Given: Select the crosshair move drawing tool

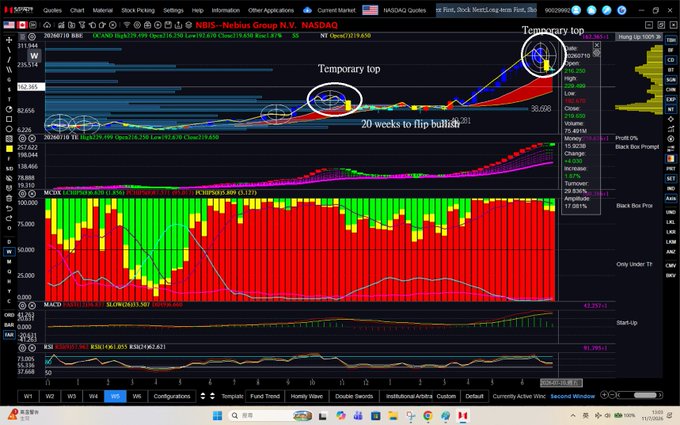Looking at the screenshot, I should click(x=9, y=40).
